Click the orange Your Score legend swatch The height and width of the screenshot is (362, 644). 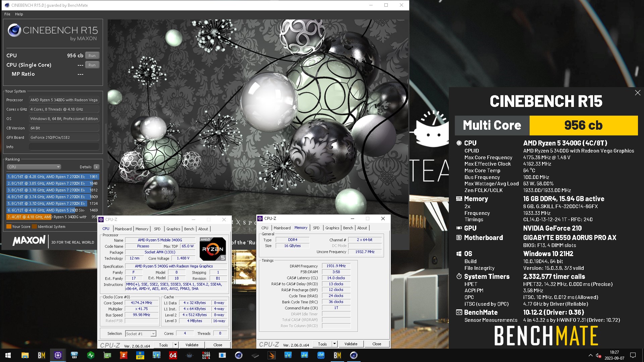point(9,227)
